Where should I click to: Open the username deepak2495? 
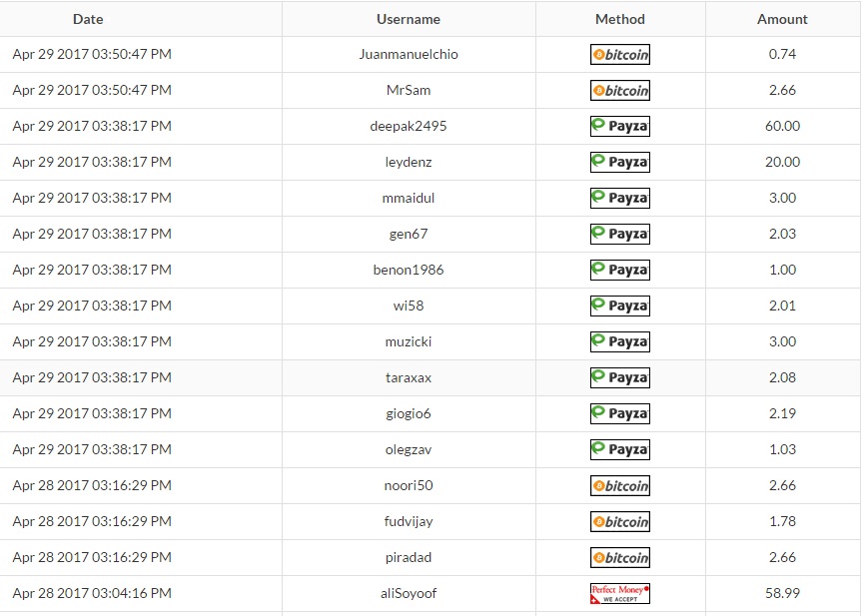409,127
